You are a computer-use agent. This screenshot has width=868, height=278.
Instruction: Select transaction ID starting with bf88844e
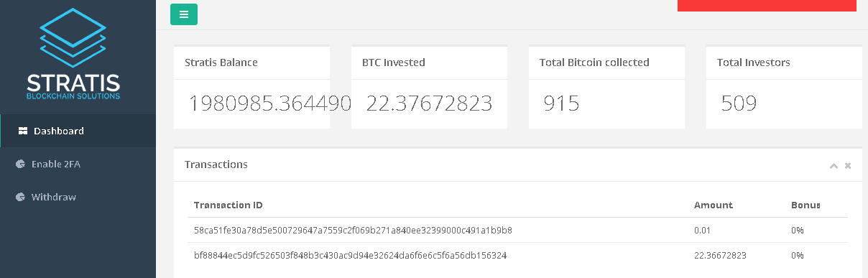(x=351, y=255)
